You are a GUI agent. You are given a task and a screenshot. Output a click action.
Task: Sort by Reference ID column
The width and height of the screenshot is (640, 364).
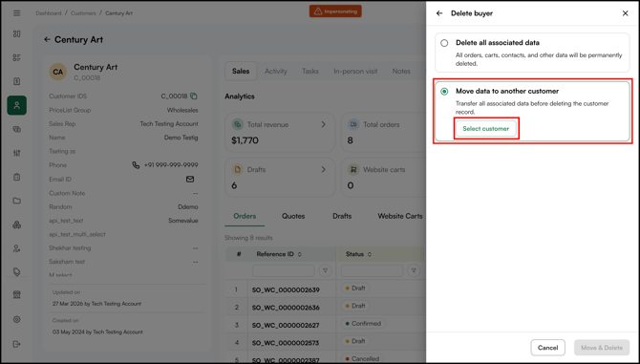point(300,254)
